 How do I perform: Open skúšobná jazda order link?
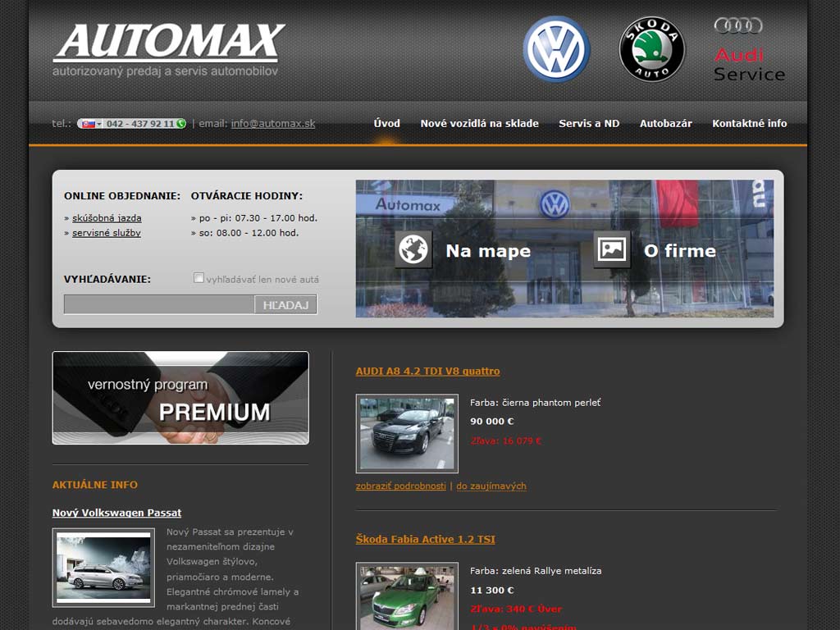click(107, 218)
